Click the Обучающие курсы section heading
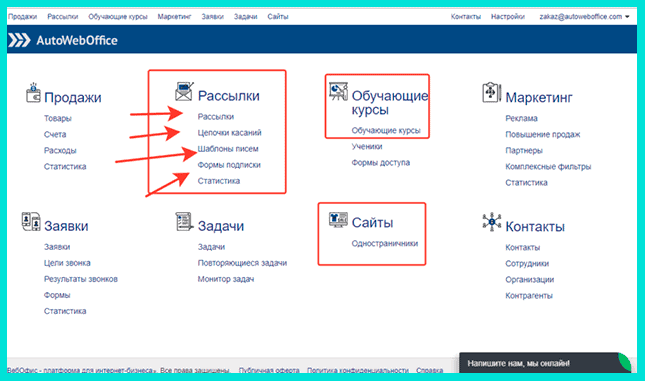 (390, 103)
